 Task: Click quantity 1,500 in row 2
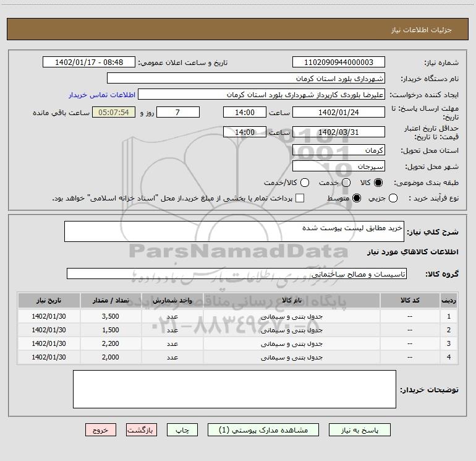click(x=111, y=330)
